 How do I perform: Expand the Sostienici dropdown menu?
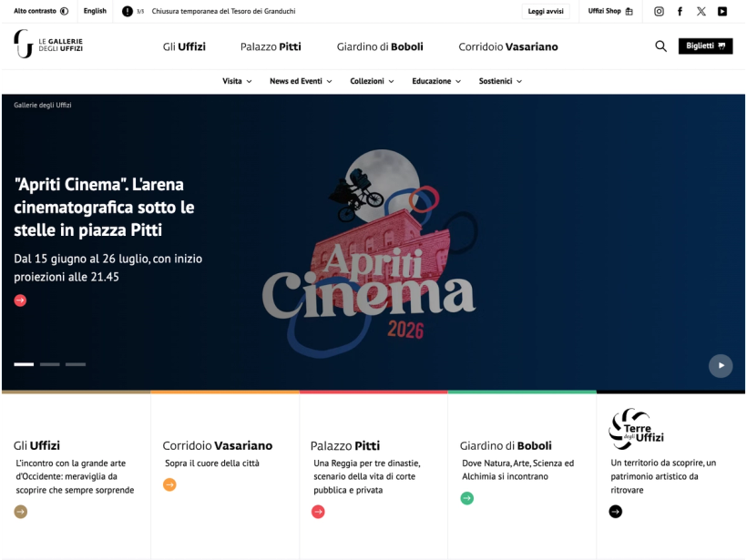tap(501, 81)
